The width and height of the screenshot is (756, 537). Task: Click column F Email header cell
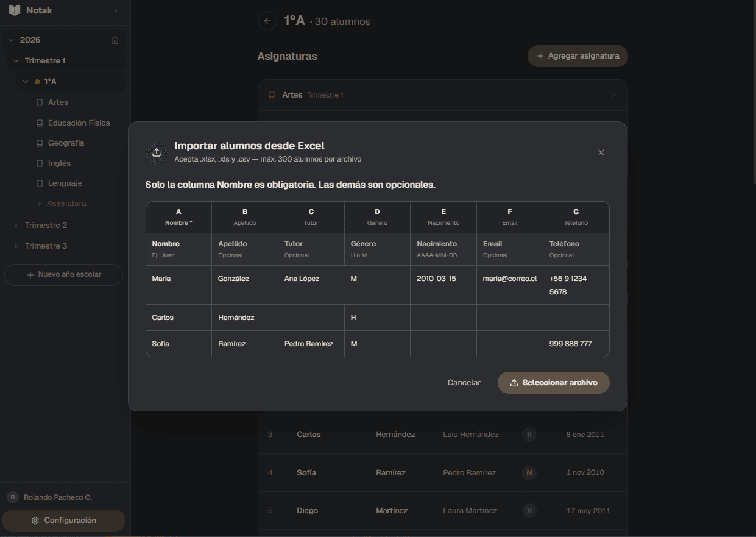point(510,217)
